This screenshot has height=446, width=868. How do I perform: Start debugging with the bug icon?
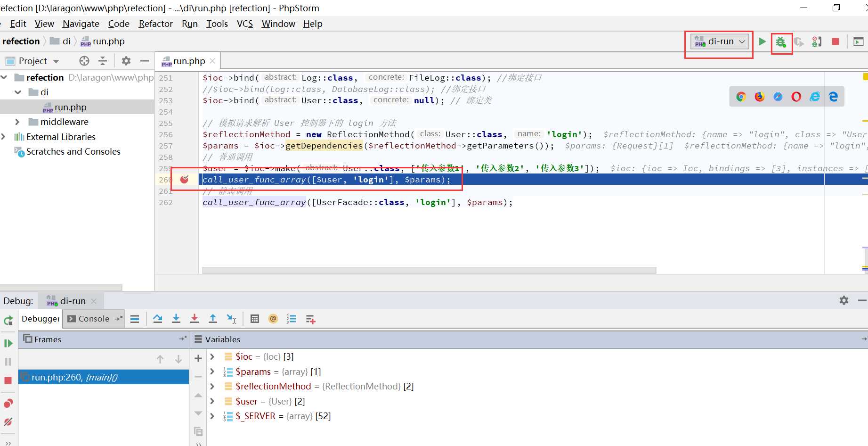[781, 42]
